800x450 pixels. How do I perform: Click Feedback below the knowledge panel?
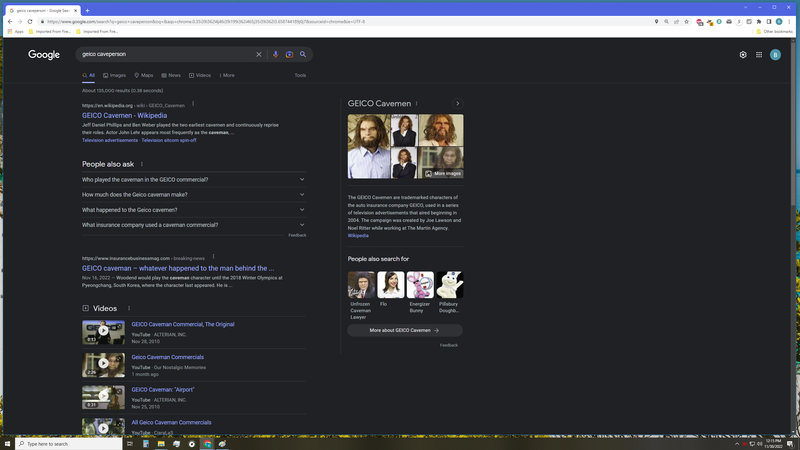click(x=449, y=345)
